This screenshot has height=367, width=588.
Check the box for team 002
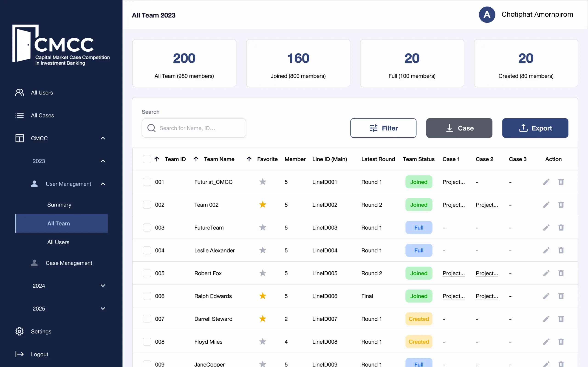click(147, 205)
